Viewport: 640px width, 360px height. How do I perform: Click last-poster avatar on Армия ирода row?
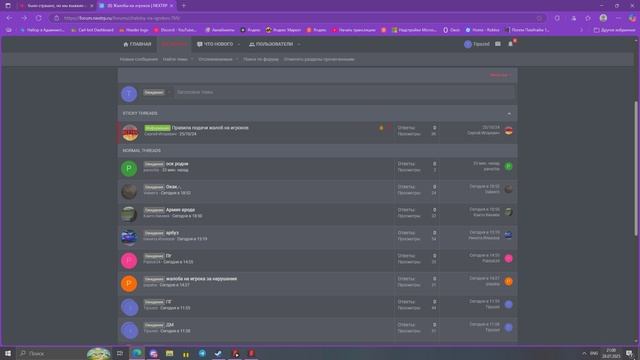coord(509,212)
